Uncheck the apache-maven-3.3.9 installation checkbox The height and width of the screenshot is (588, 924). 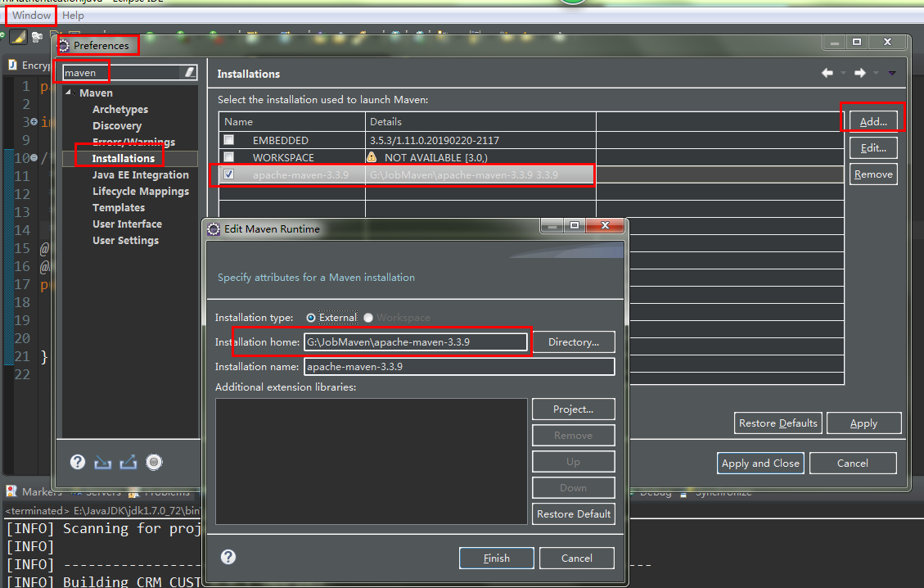point(228,174)
